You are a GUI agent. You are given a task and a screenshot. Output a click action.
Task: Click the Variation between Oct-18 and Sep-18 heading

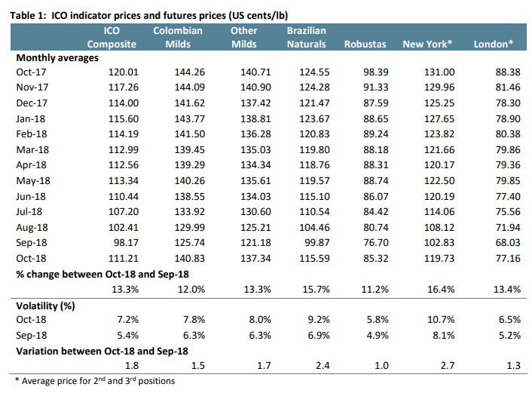tap(102, 350)
